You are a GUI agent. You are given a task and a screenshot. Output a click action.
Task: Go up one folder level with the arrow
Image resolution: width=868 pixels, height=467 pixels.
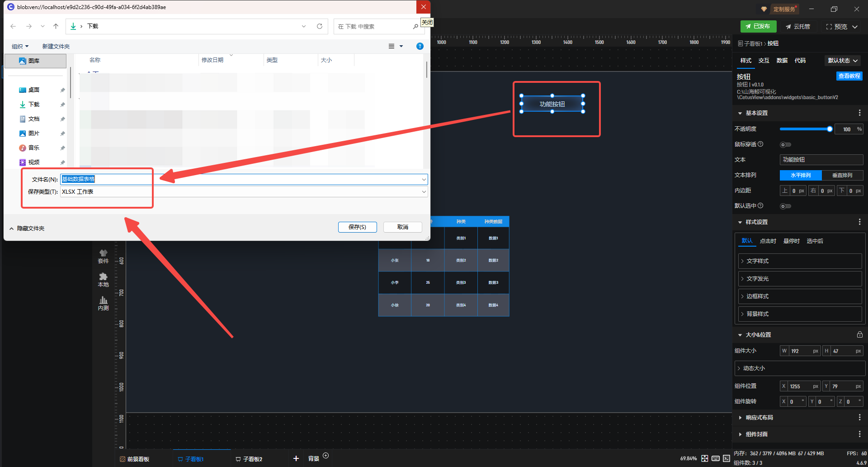pos(56,26)
